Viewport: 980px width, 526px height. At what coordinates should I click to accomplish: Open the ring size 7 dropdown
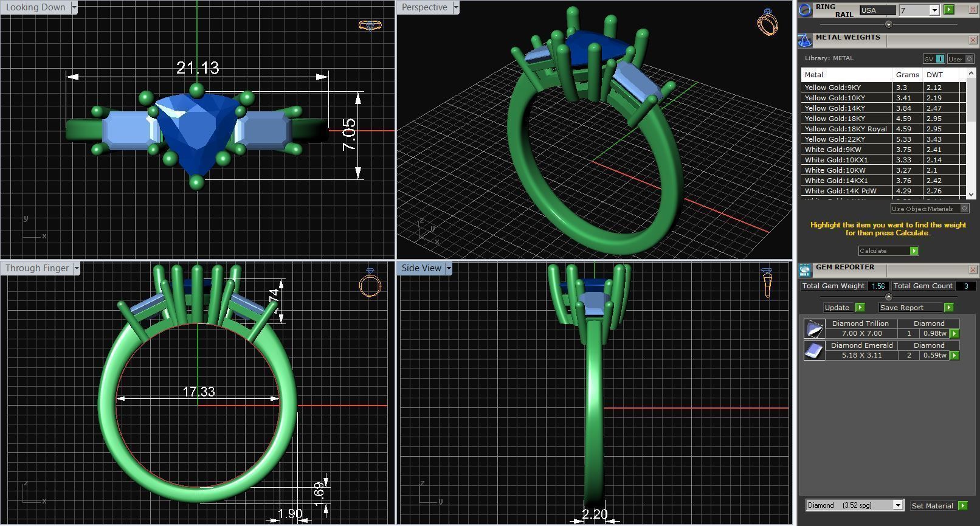pyautogui.click(x=934, y=10)
